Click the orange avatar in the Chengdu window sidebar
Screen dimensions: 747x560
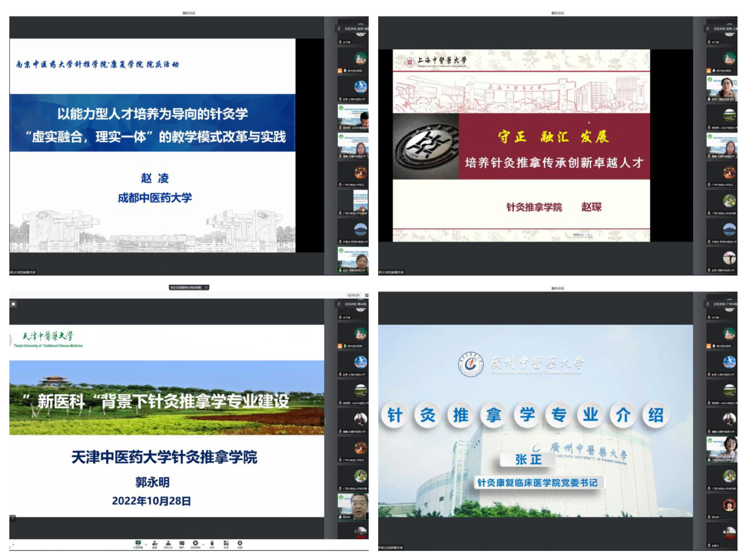pyautogui.click(x=361, y=173)
